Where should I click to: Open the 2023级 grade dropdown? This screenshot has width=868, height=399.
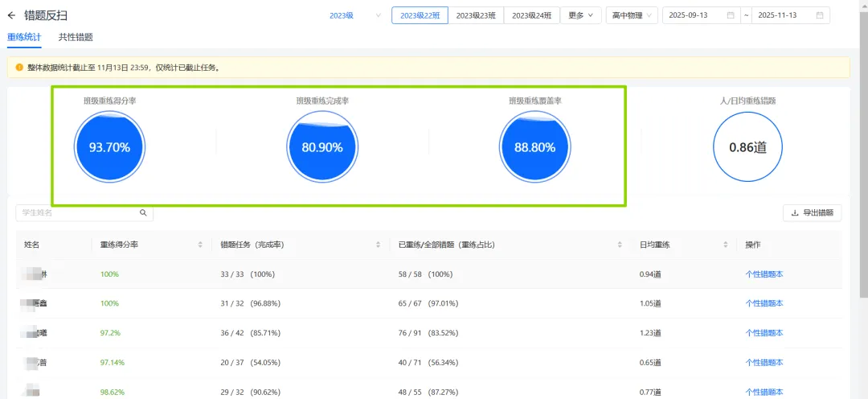click(355, 15)
